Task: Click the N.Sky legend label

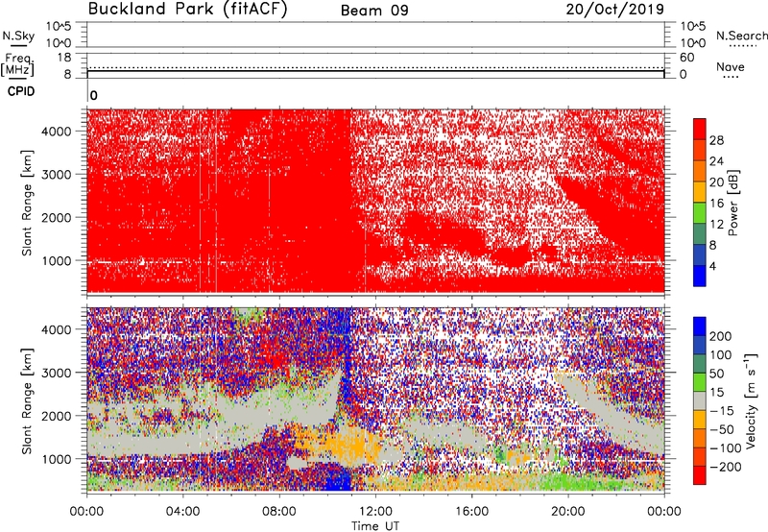Action: point(18,36)
